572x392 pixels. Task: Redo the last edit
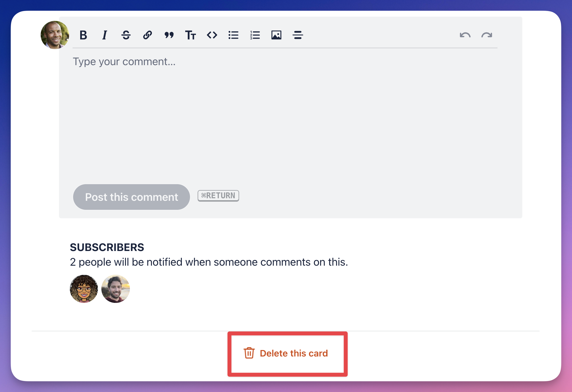coord(486,35)
